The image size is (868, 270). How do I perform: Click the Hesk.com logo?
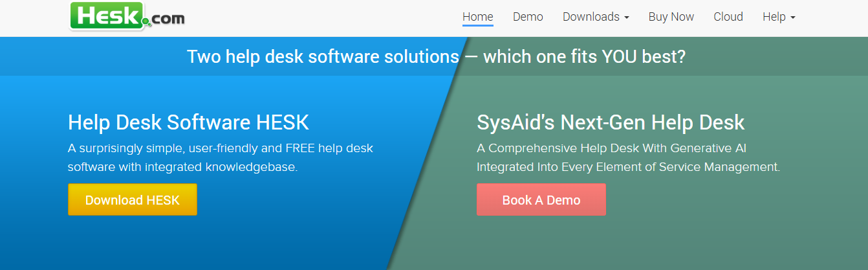[127, 17]
